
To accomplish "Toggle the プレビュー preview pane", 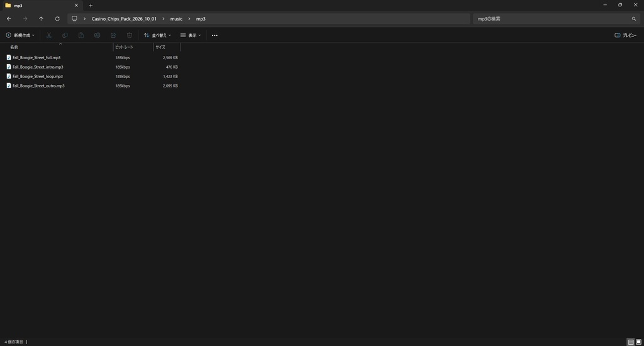I will [625, 35].
